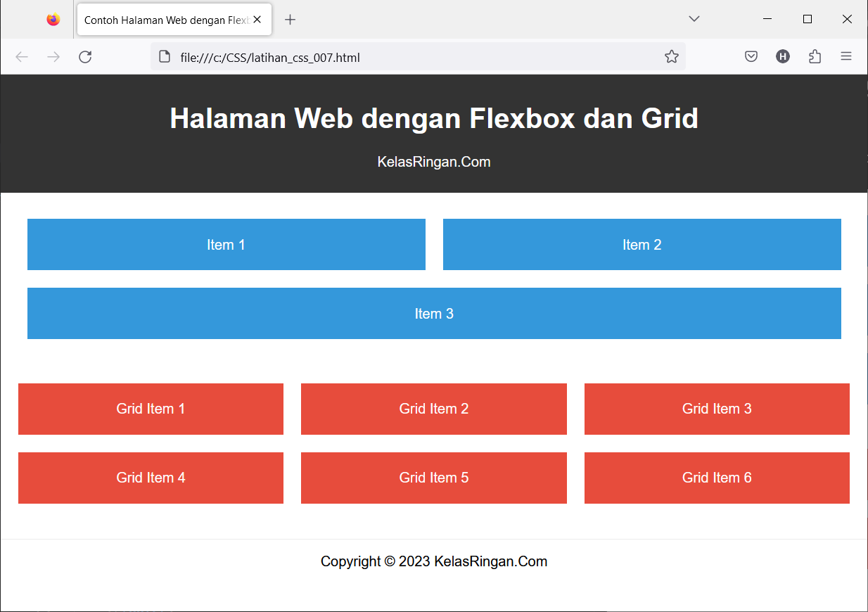868x612 pixels.
Task: Reload the current page
Action: (85, 57)
